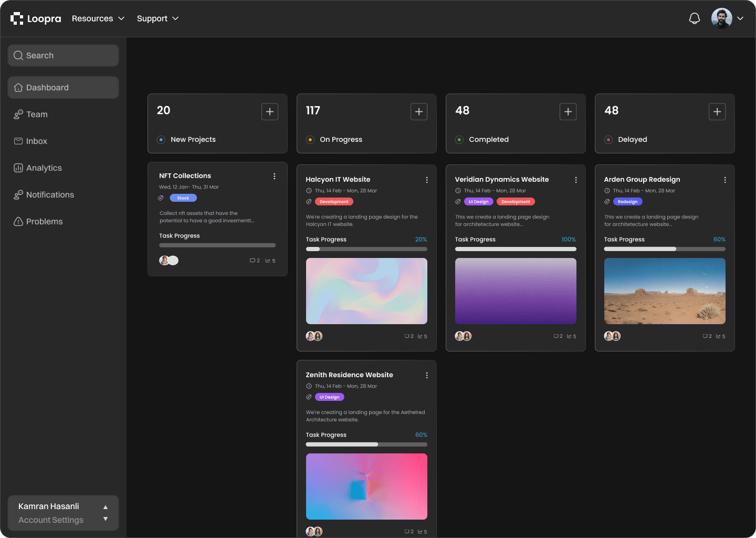Open Halcyon IT Website card options menu

(427, 180)
